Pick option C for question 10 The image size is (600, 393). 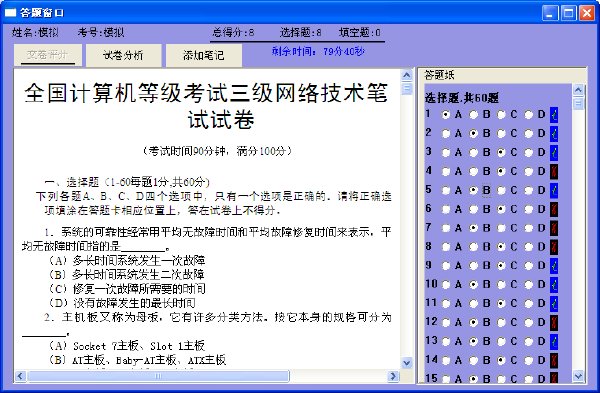pyautogui.click(x=501, y=285)
